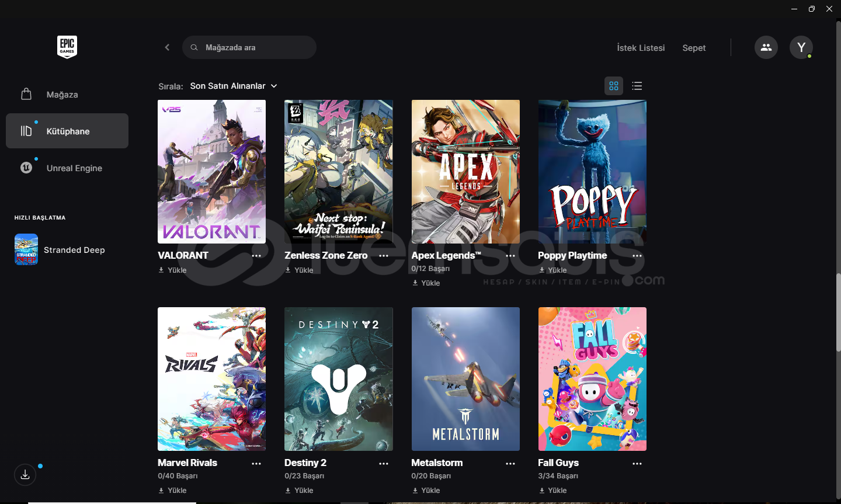
Task: Open the Sepet cart link
Action: [x=694, y=48]
